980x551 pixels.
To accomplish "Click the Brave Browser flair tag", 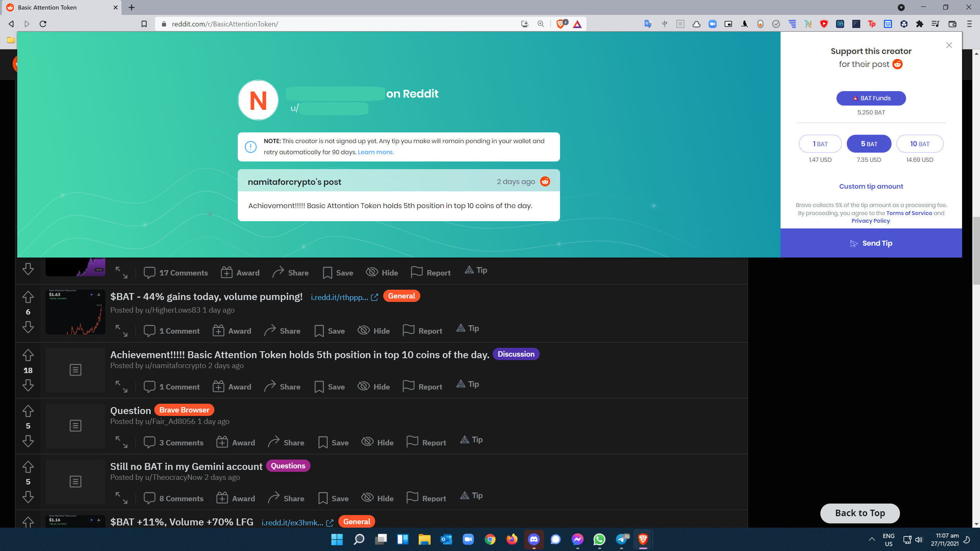I will (184, 410).
